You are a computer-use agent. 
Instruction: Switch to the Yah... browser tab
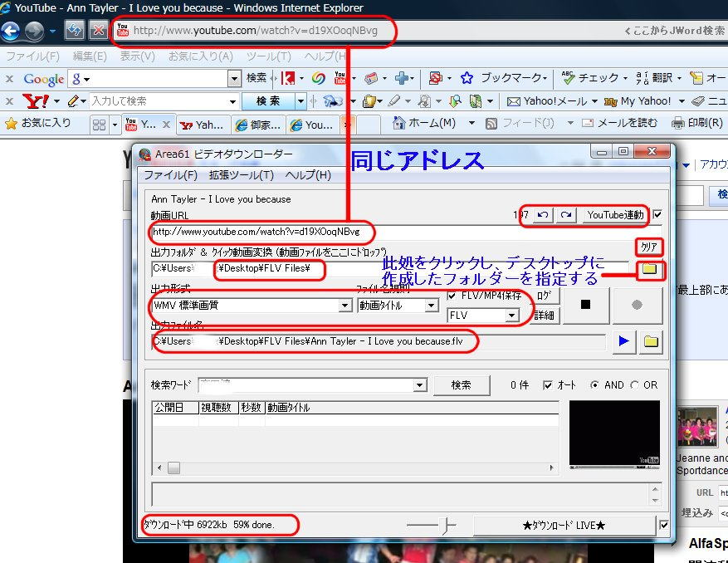[x=203, y=125]
